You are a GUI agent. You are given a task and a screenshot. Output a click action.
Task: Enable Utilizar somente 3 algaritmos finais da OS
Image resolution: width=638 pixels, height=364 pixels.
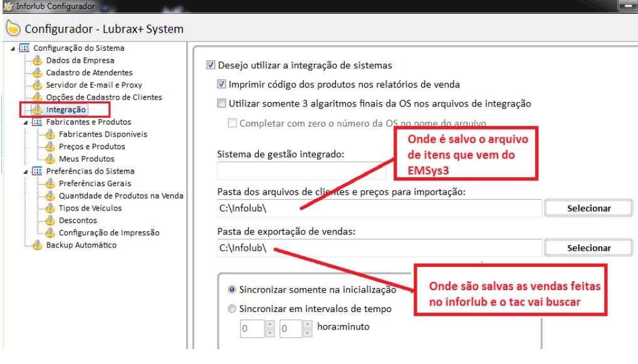click(x=221, y=103)
